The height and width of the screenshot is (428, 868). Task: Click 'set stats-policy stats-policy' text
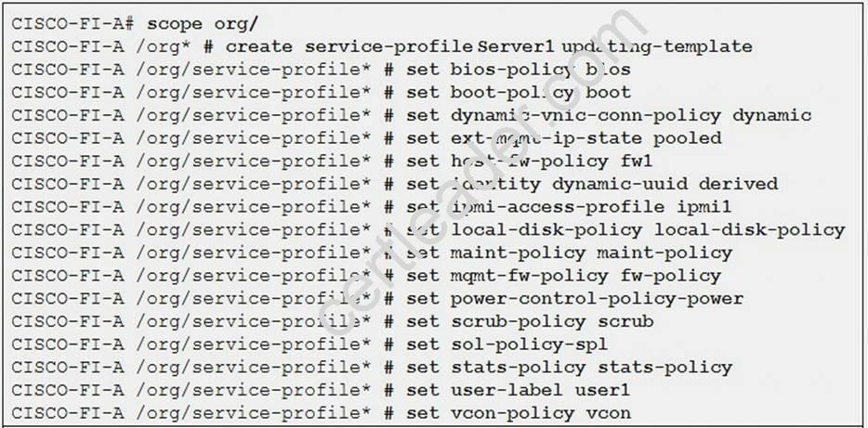coord(569,368)
